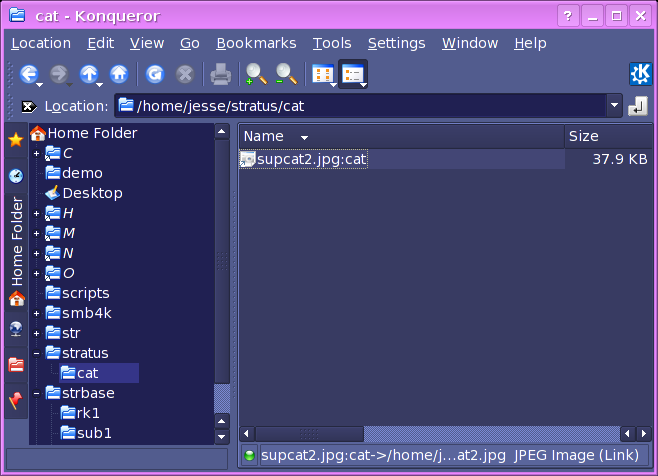Collapse the stratus folder node
The width and height of the screenshot is (658, 476).
tap(37, 353)
